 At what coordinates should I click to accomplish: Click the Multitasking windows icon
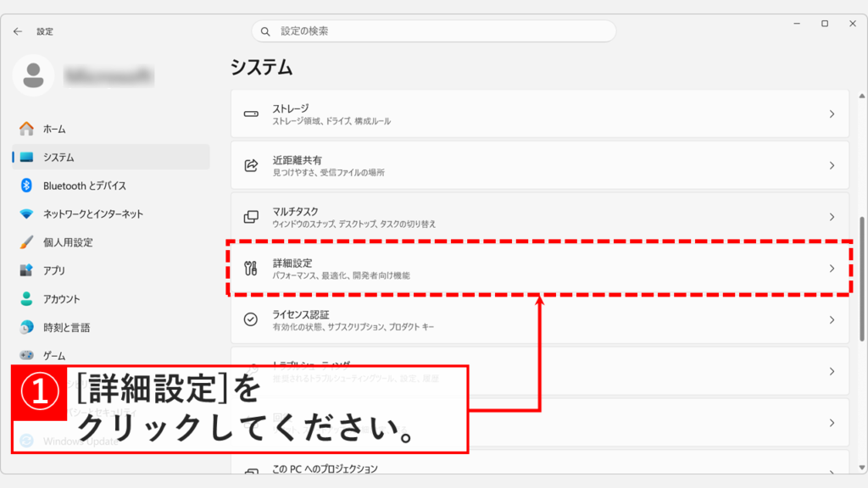251,217
